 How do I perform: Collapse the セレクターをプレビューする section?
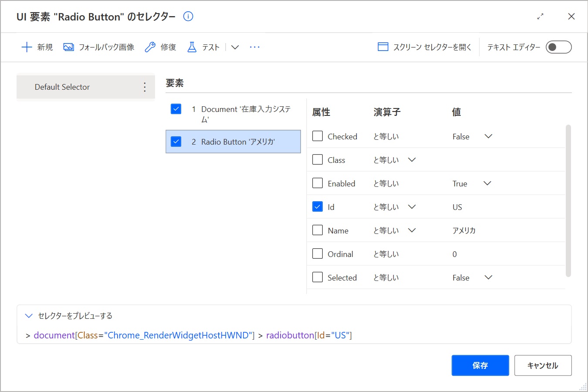[x=29, y=316]
